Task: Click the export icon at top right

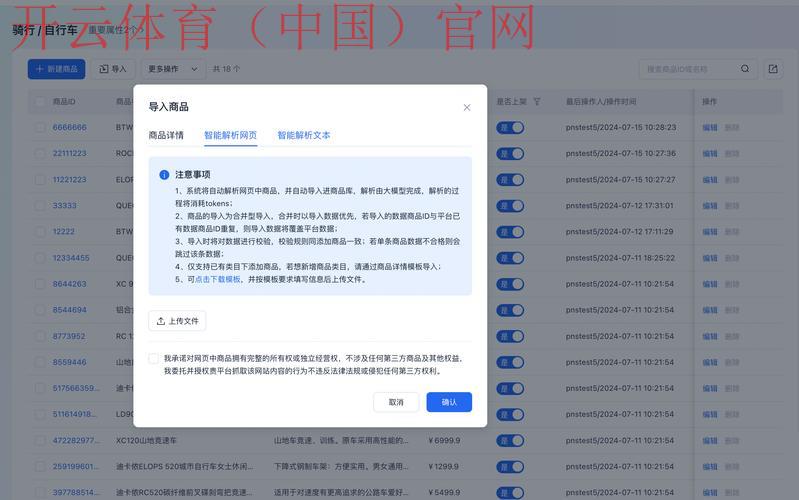Action: tap(773, 69)
